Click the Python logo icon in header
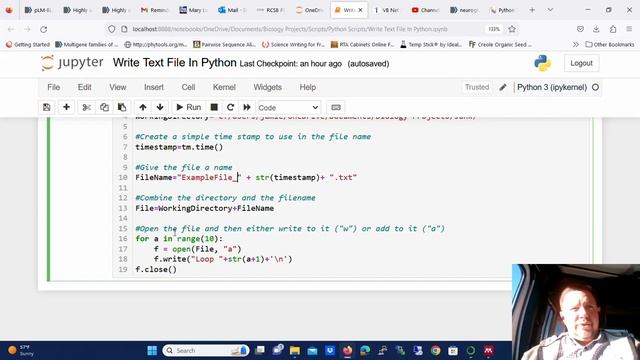Image resolution: width=640 pixels, height=360 pixels. click(542, 63)
